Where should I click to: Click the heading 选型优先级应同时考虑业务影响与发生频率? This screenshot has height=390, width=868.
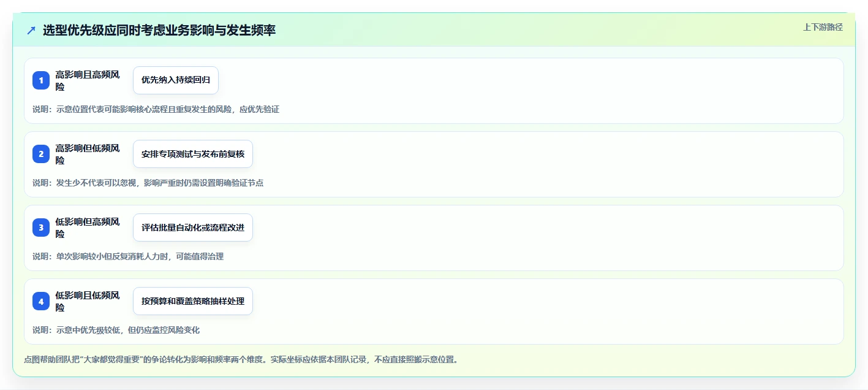point(159,30)
